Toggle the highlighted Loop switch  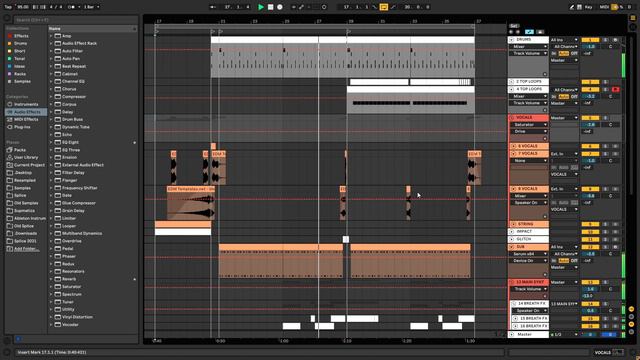pos(384,7)
